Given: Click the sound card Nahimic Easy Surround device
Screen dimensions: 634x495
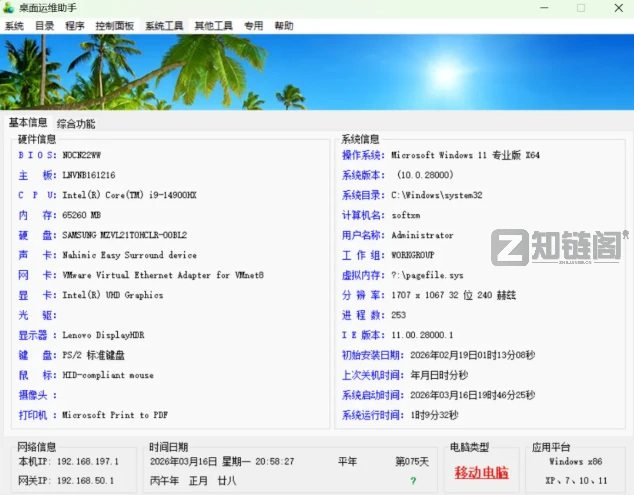Looking at the screenshot, I should coord(129,255).
